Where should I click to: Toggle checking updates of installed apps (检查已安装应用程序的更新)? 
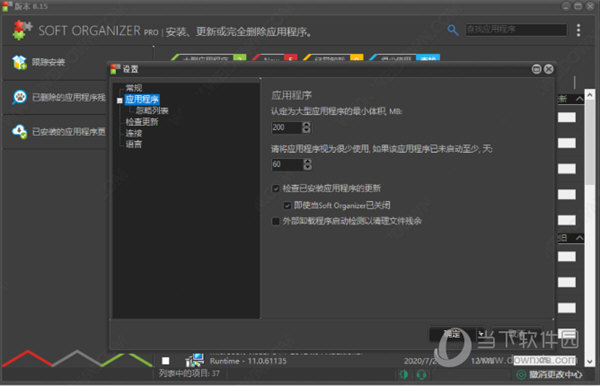[x=276, y=188]
